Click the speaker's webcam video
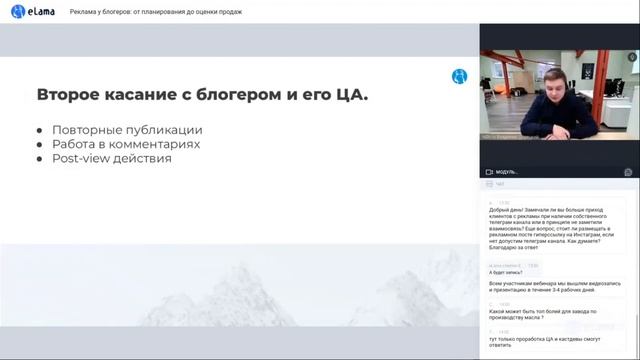Viewport: 640px width, 360px height. coord(560,95)
